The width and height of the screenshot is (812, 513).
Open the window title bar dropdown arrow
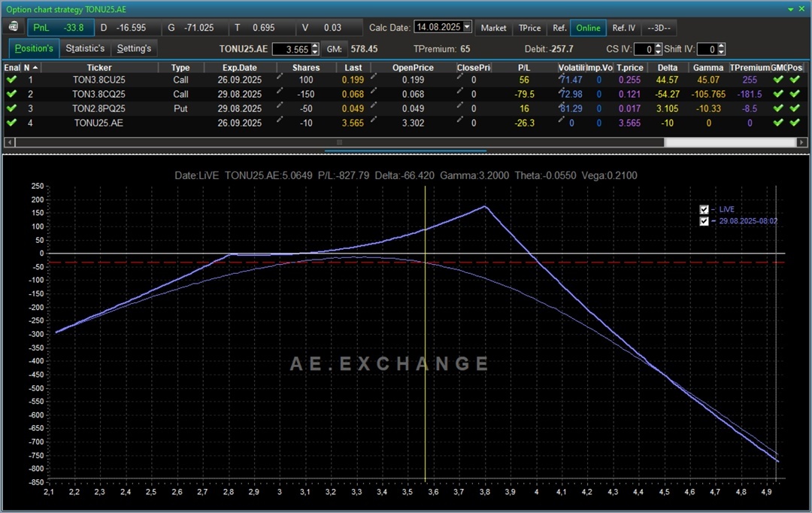point(791,9)
